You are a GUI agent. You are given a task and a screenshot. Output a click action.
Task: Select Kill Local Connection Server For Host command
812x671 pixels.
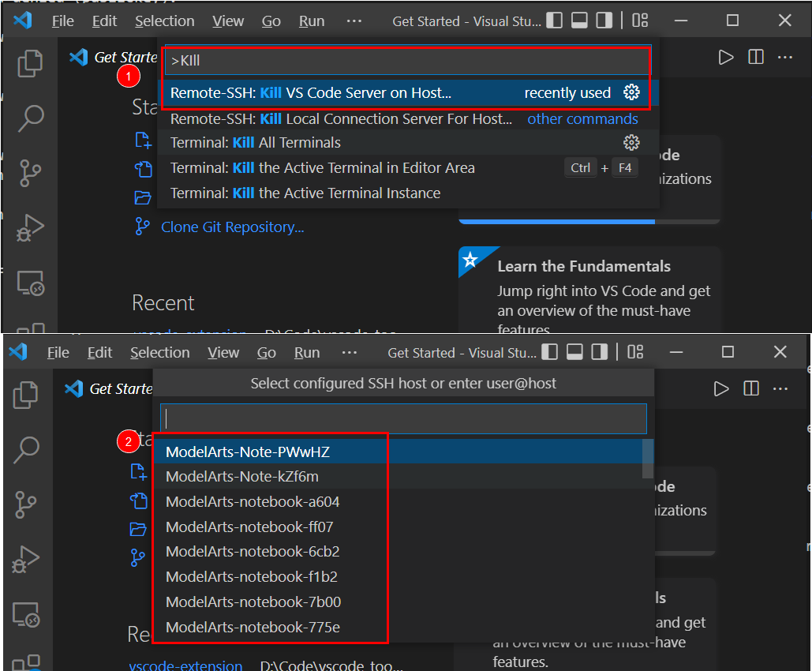[407, 118]
